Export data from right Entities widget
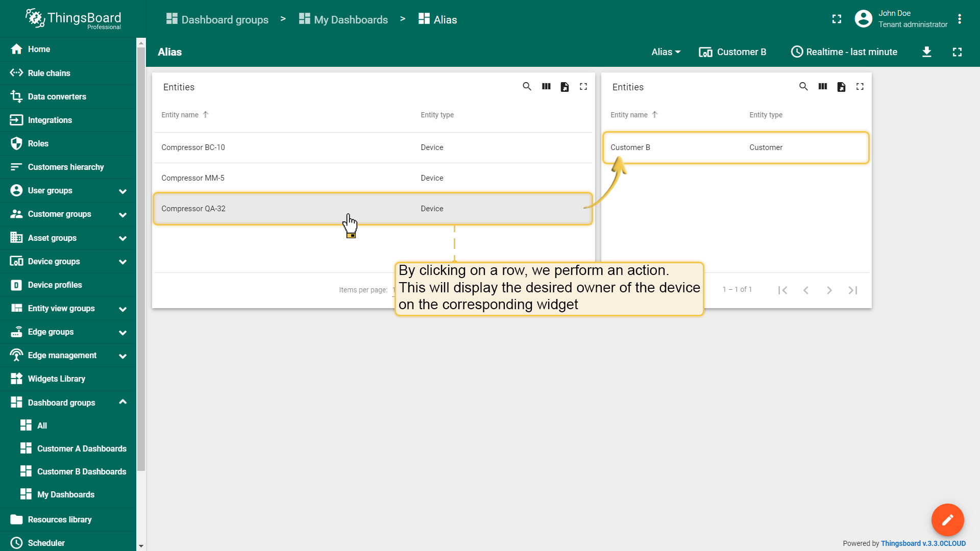The image size is (980, 551). [x=841, y=87]
